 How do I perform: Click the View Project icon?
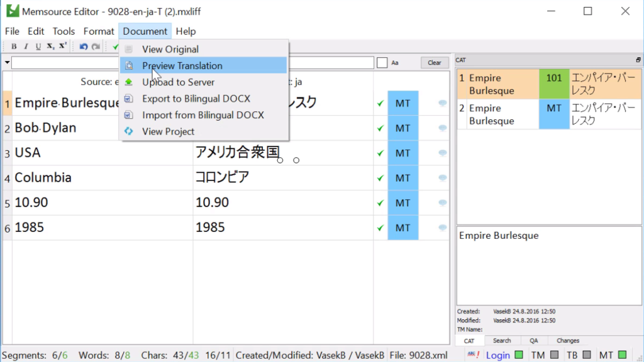point(128,131)
